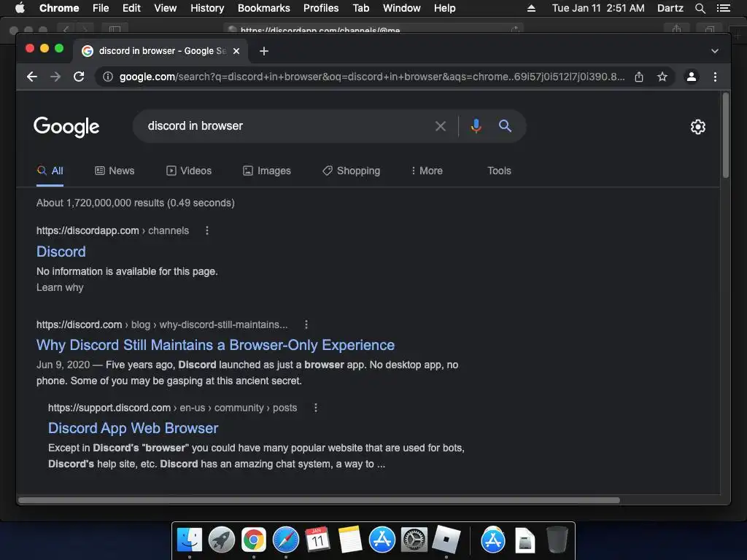Switch to the Shopping results tab
This screenshot has height=560, width=747.
click(351, 171)
